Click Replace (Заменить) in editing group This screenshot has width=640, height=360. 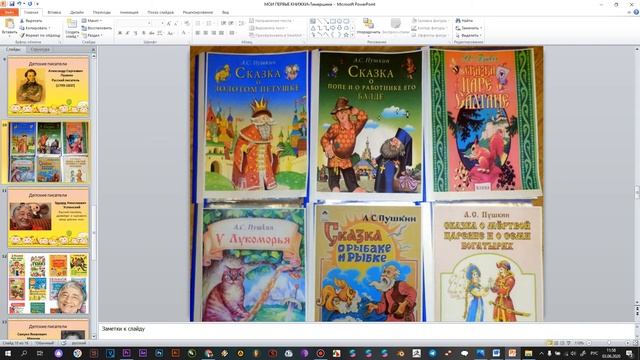point(469,28)
